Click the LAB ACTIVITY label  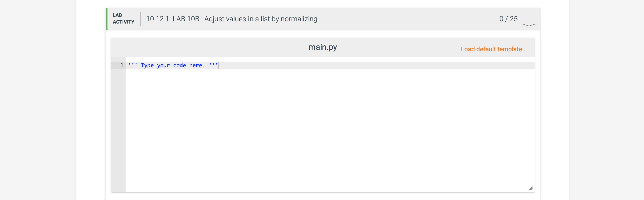click(x=123, y=19)
